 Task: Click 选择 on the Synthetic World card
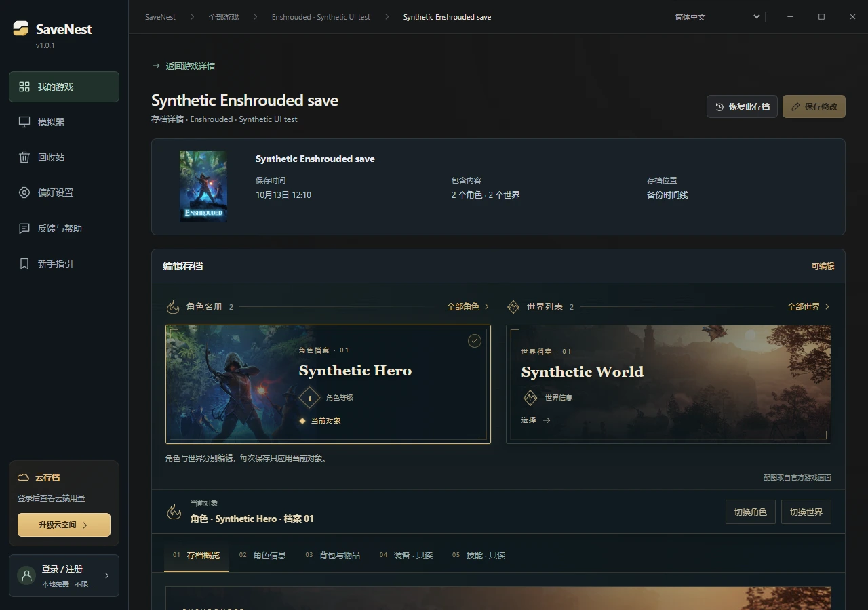536,420
